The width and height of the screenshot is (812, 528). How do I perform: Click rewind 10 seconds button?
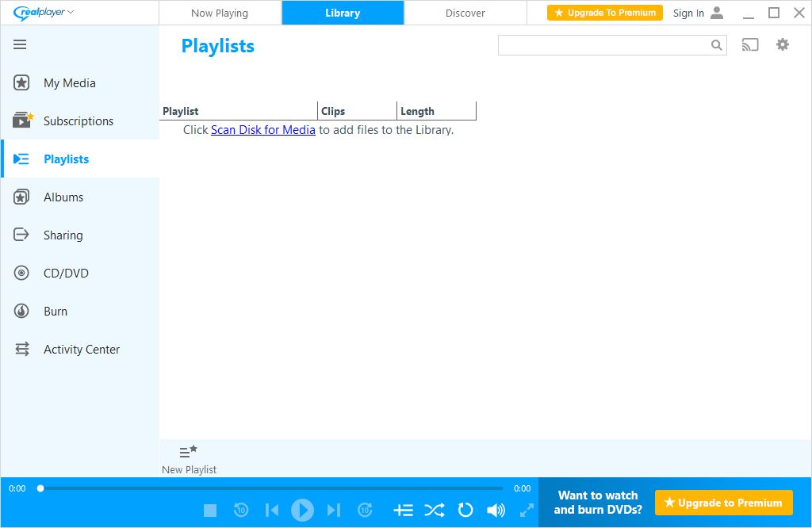click(241, 510)
